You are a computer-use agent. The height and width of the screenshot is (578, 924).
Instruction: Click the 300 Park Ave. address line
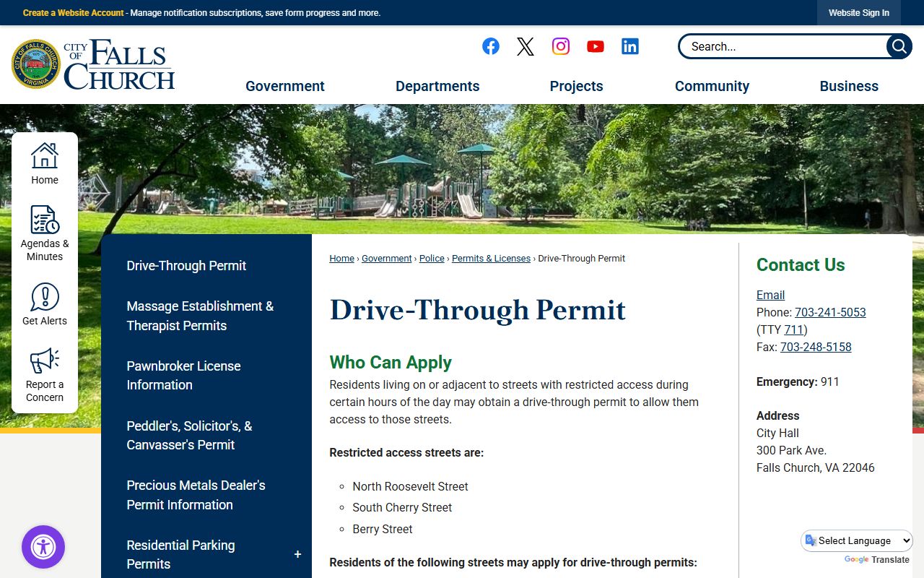coord(791,450)
